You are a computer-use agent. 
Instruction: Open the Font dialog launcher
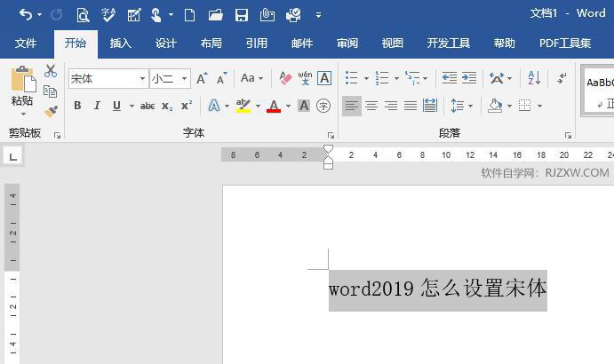331,136
